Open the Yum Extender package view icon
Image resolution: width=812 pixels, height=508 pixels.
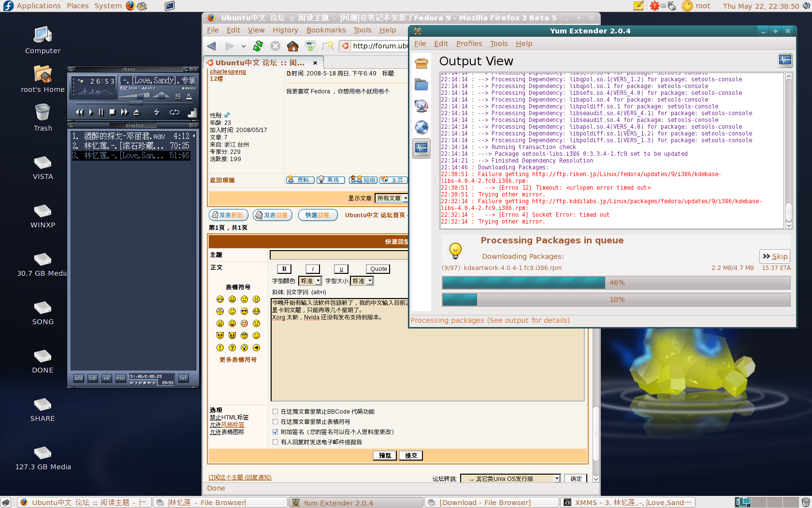click(x=421, y=63)
